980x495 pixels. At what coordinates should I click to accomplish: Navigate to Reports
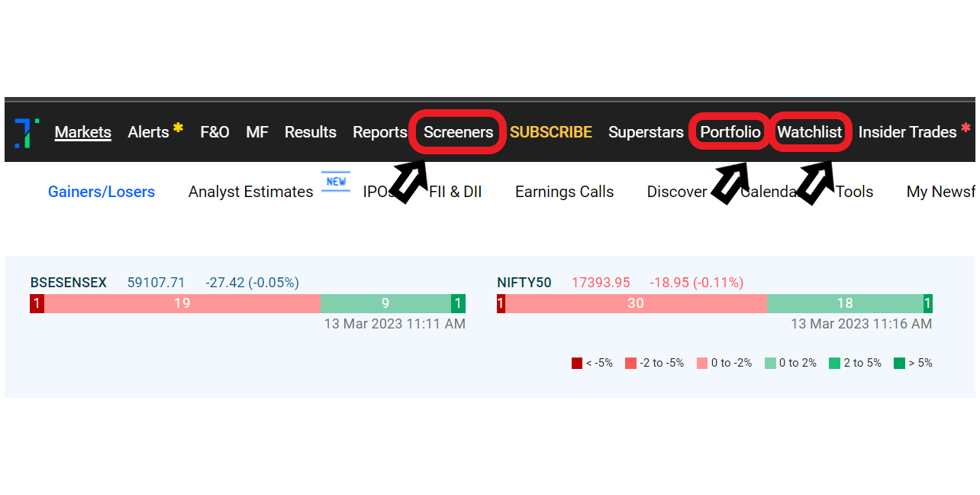pos(380,132)
